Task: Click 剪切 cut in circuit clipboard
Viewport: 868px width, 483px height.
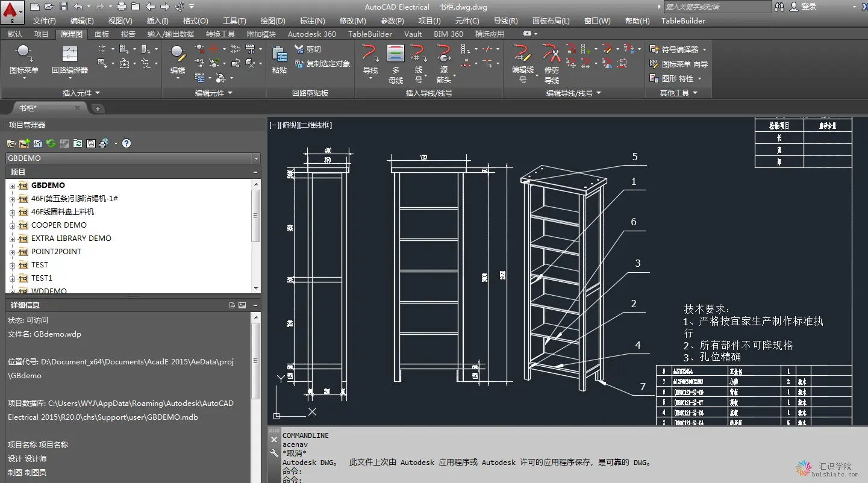Action: (x=308, y=49)
